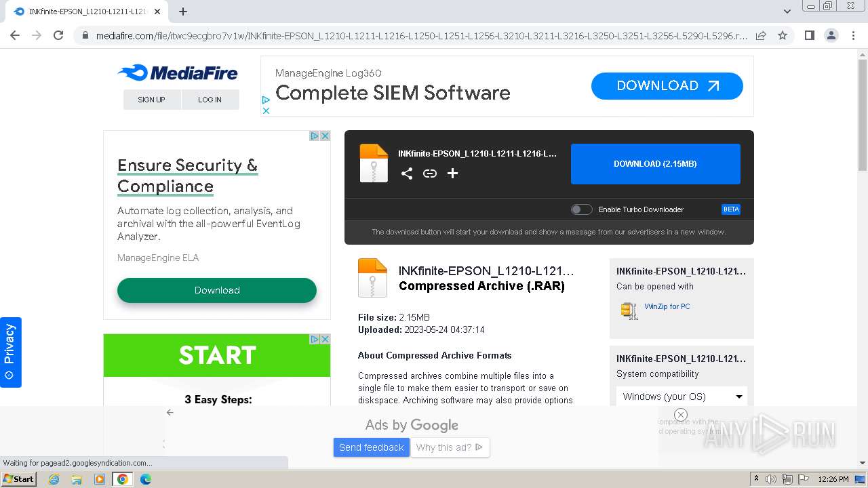Open the WinZip for PC link
Image resolution: width=868 pixels, height=488 pixels.
click(x=667, y=306)
